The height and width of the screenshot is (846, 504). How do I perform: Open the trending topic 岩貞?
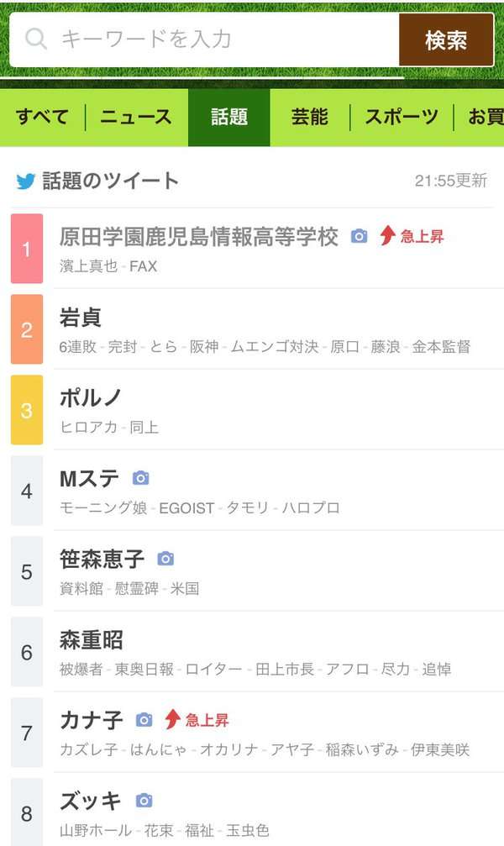coord(81,318)
